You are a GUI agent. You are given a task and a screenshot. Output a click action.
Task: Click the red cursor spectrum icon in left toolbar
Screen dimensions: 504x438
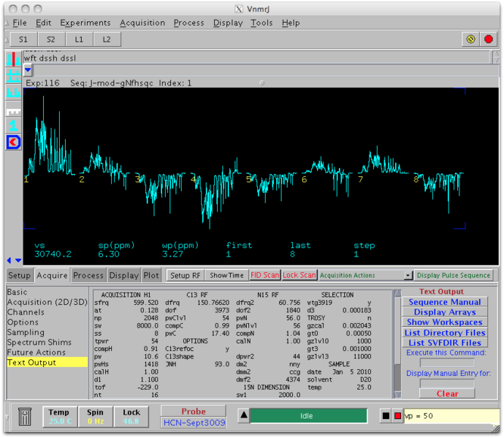(x=13, y=58)
